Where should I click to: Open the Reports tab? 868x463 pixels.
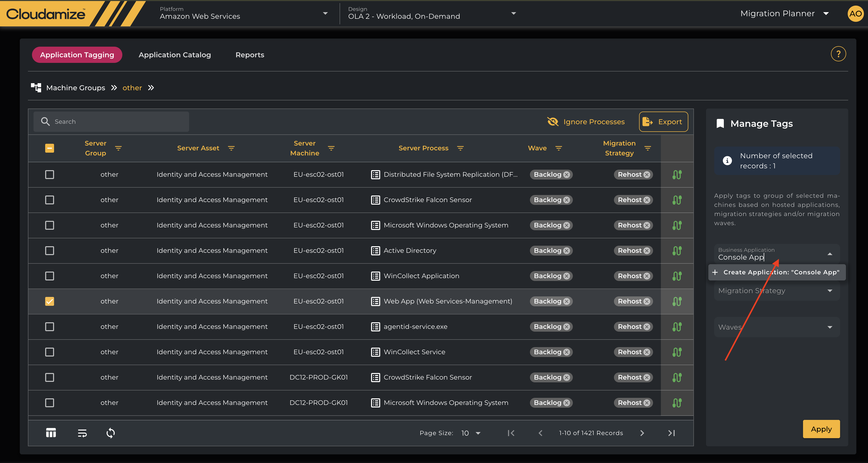(x=250, y=55)
